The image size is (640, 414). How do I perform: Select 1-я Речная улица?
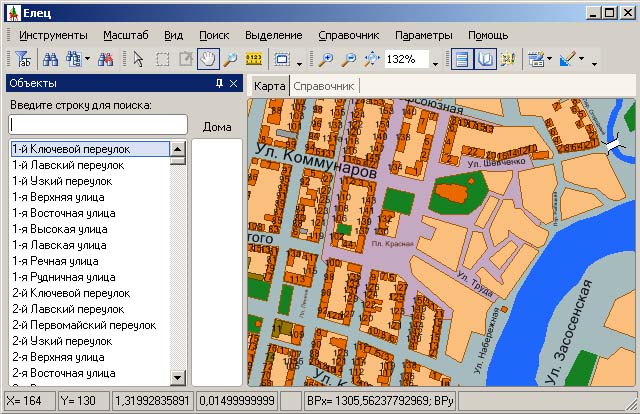[x=90, y=261]
